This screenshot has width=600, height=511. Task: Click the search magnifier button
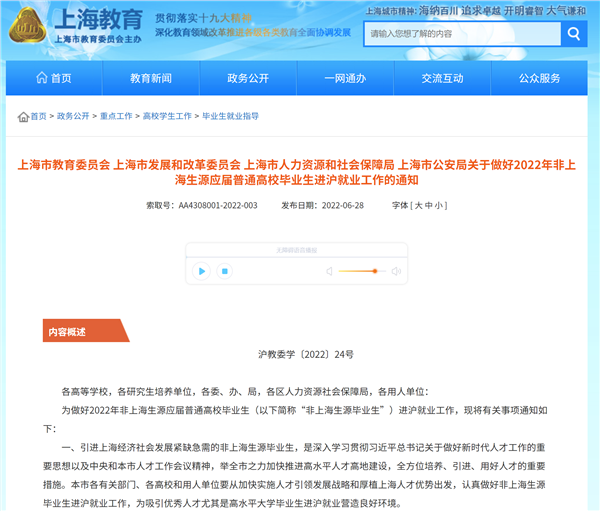(574, 33)
